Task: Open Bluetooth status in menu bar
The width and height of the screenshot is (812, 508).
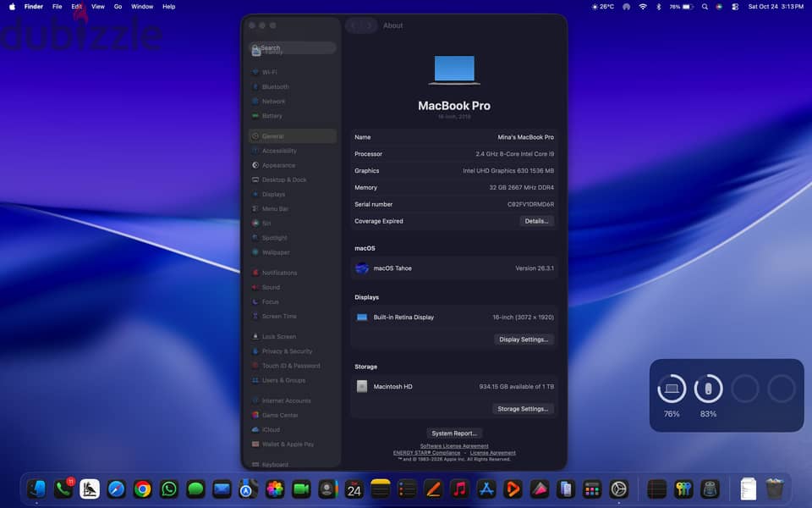Action: coord(659,7)
